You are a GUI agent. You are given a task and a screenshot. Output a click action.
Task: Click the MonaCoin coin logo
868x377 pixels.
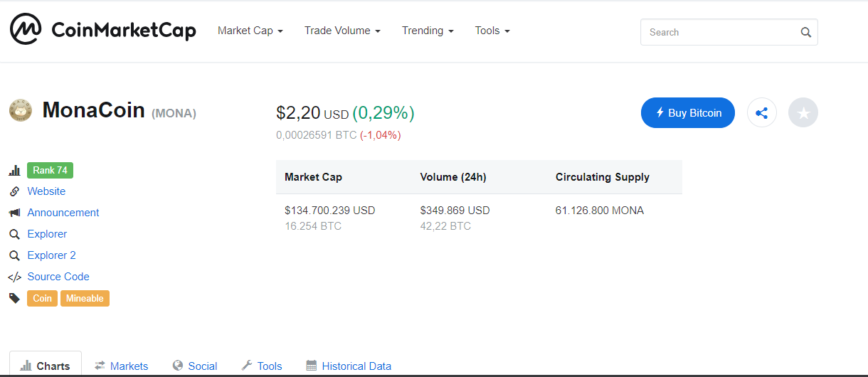point(20,110)
